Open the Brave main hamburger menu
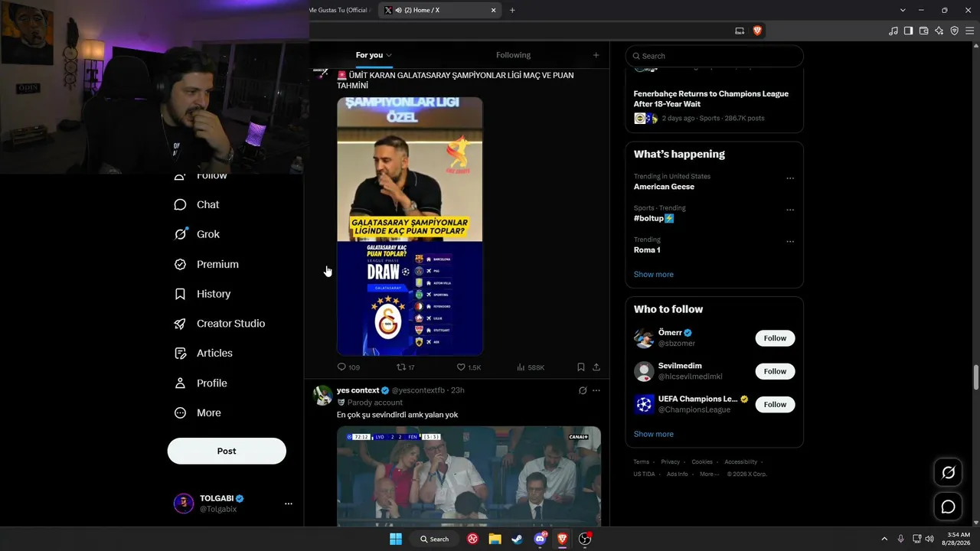Image resolution: width=980 pixels, height=551 pixels. [969, 31]
